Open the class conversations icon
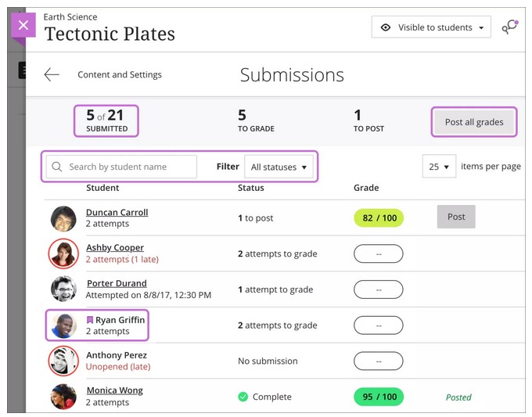This screenshot has width=532, height=417. click(x=509, y=27)
